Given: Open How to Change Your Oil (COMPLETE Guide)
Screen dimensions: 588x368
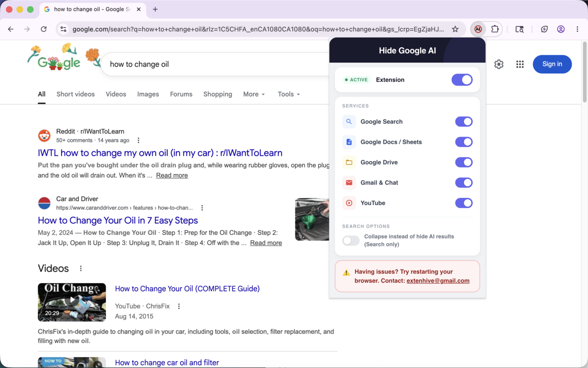Looking at the screenshot, I should tap(187, 289).
